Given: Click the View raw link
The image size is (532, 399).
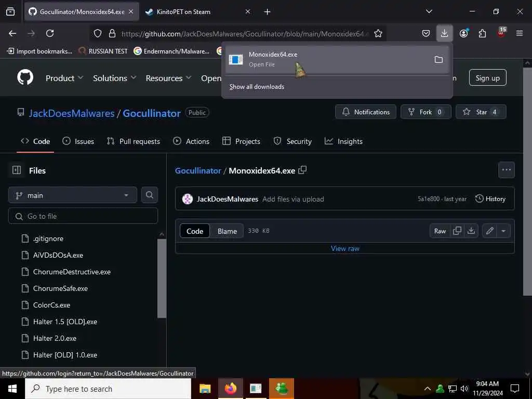Looking at the screenshot, I should 345,248.
